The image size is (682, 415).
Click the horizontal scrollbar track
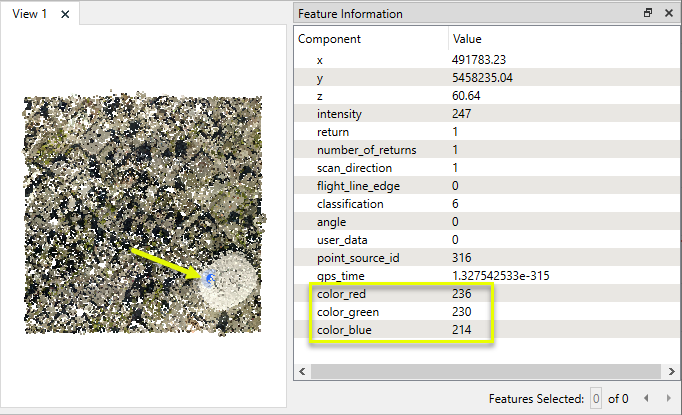(x=486, y=371)
